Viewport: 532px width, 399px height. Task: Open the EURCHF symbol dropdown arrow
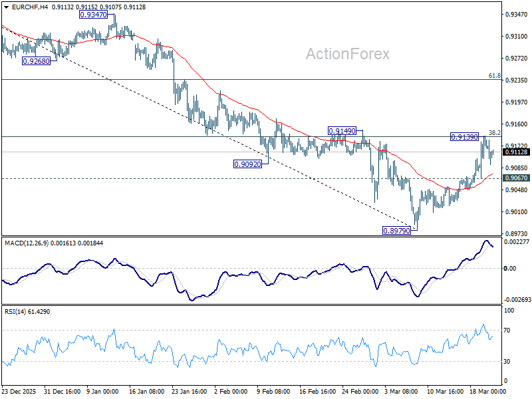coord(5,6)
